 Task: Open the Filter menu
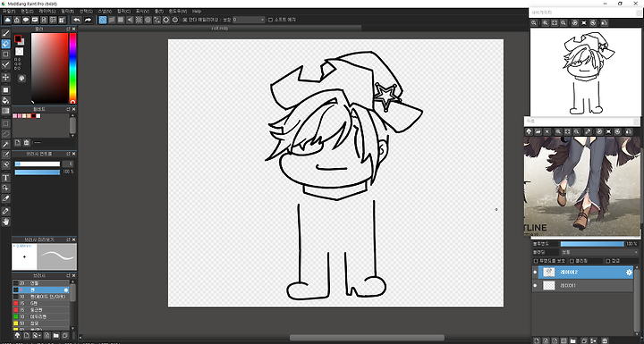pyautogui.click(x=67, y=11)
